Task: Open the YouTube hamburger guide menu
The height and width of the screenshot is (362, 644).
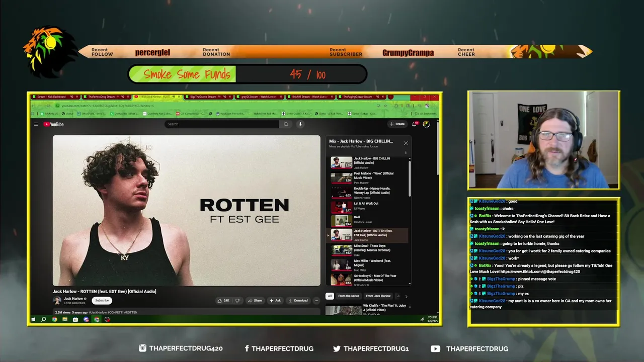Action: click(36, 124)
